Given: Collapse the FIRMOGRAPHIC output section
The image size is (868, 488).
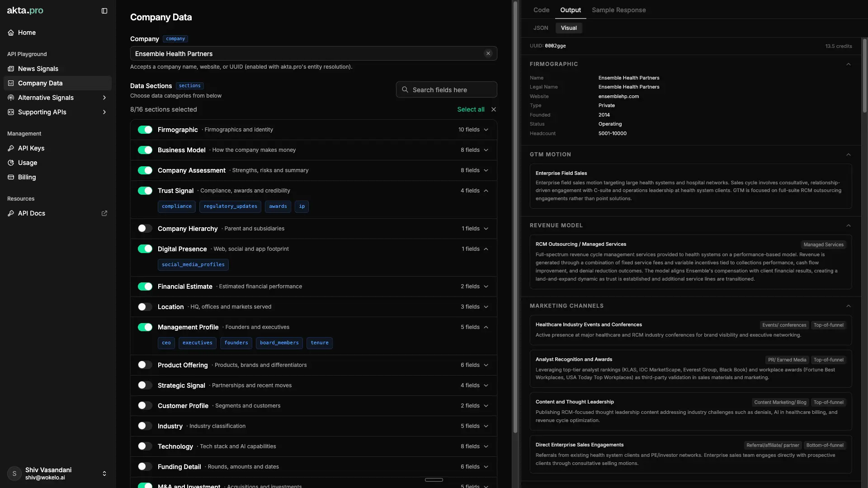Looking at the screenshot, I should [x=849, y=64].
